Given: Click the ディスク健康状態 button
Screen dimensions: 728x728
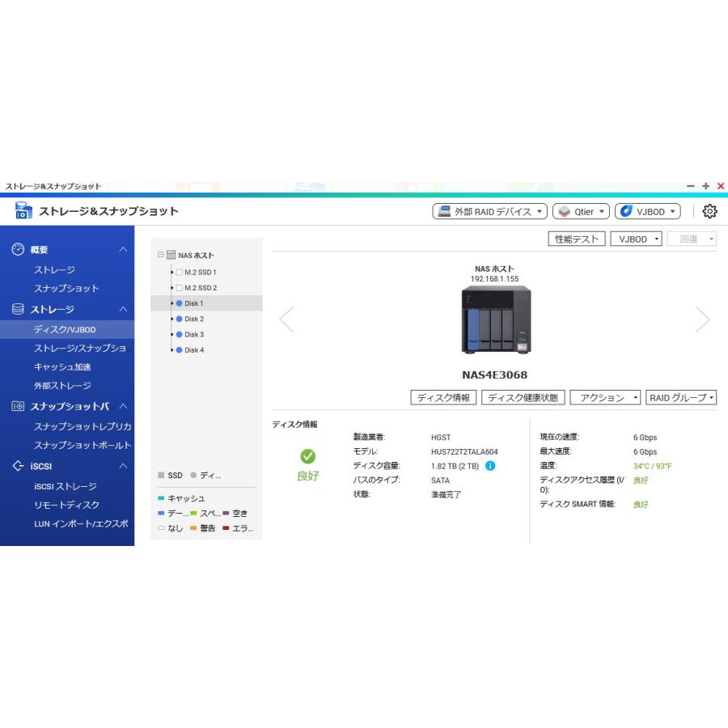Looking at the screenshot, I should pyautogui.click(x=523, y=397).
